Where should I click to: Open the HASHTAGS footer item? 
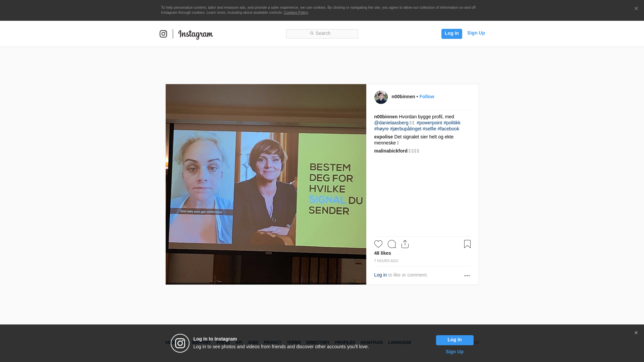(x=371, y=343)
